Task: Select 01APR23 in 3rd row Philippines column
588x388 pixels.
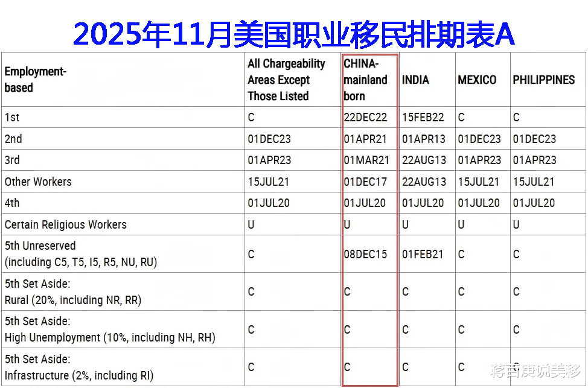Action: click(534, 160)
